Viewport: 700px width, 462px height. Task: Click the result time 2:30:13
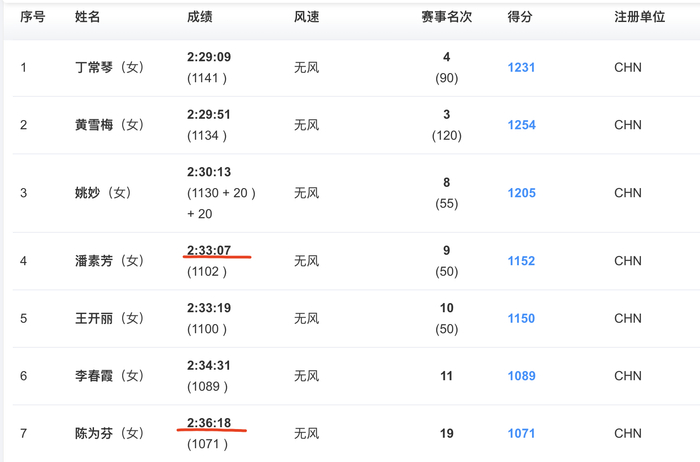point(209,172)
